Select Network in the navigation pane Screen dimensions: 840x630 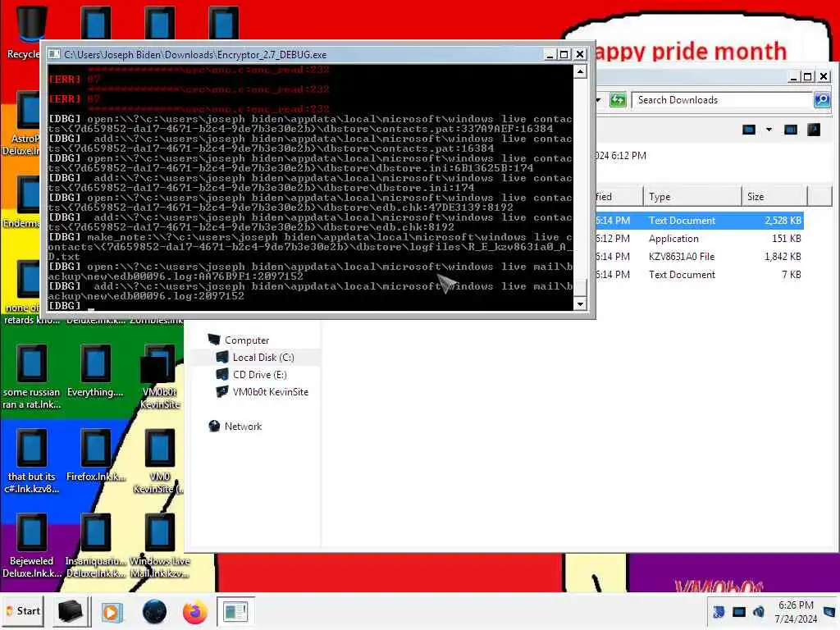pyautogui.click(x=235, y=426)
